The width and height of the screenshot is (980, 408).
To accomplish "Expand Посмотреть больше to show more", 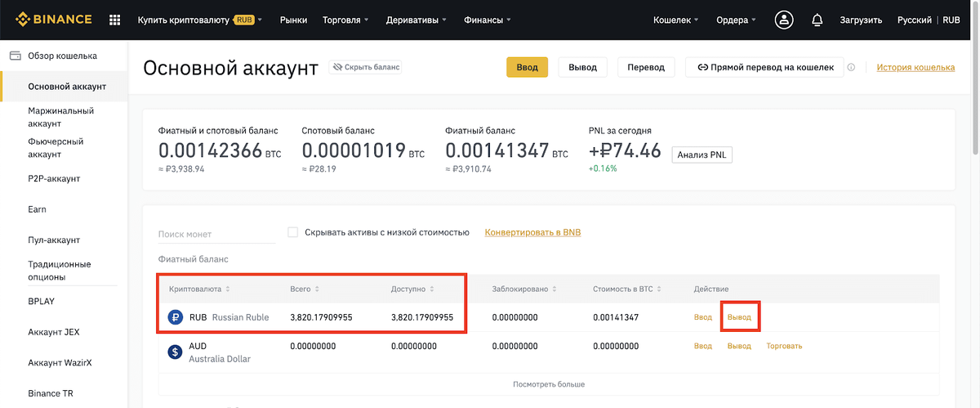I will (x=549, y=383).
